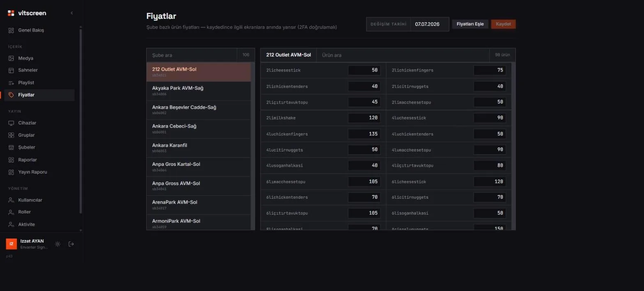Click the Sahneler layout icon
The image size is (644, 291).
(x=11, y=70)
